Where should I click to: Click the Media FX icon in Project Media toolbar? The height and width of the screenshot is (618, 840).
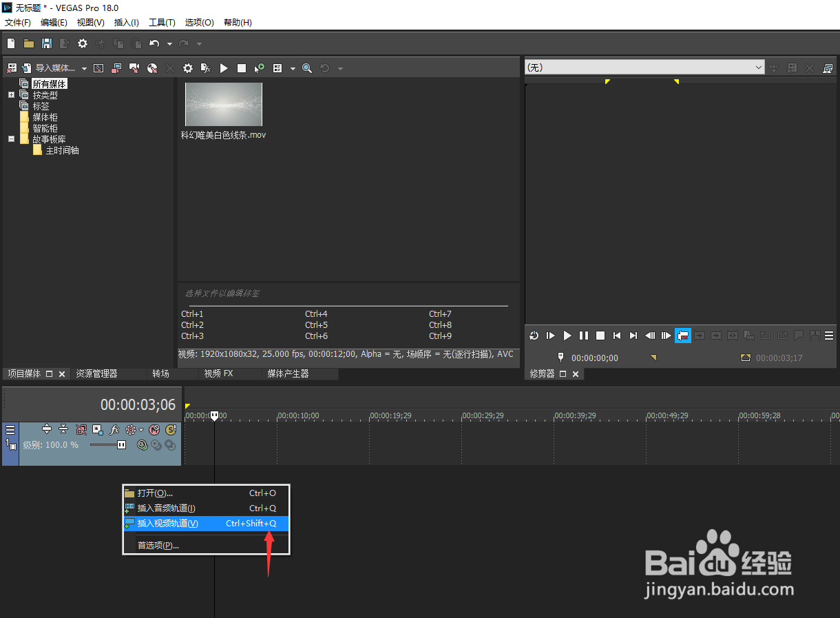tap(205, 68)
